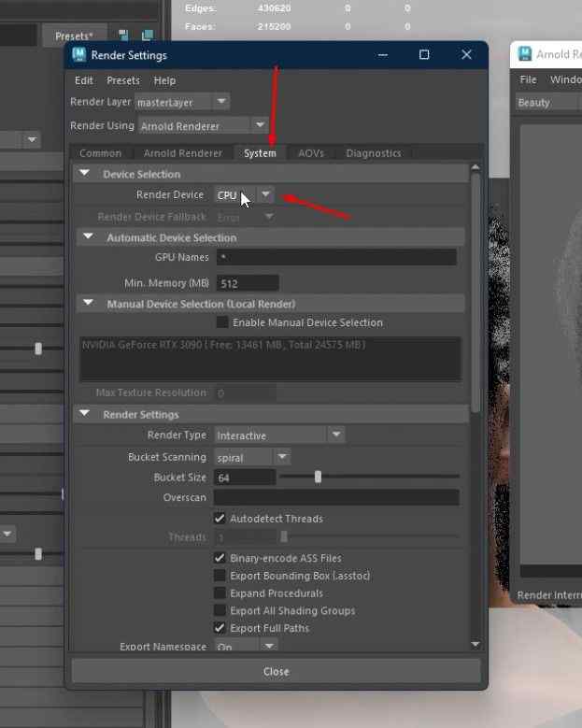
Task: Open the Diagnostics tab
Action: click(373, 153)
